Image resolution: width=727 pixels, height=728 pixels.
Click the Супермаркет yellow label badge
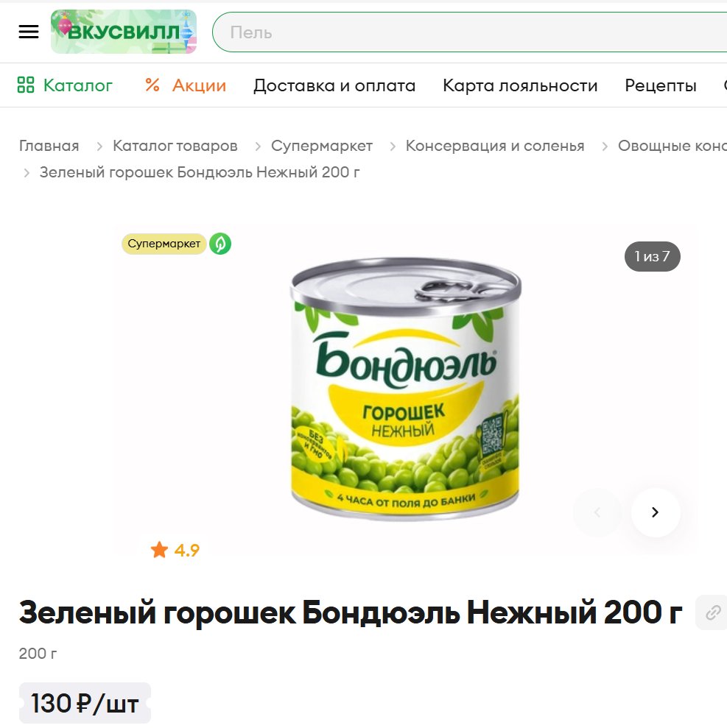tap(164, 244)
